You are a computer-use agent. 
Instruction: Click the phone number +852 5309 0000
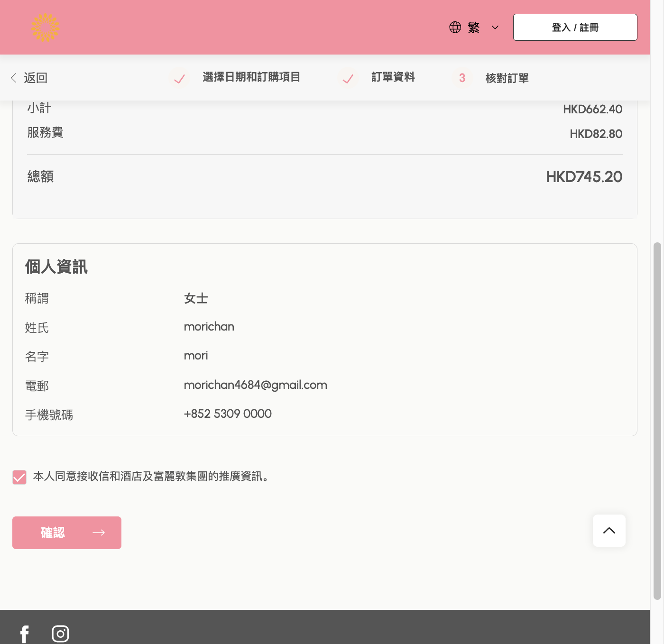(228, 414)
